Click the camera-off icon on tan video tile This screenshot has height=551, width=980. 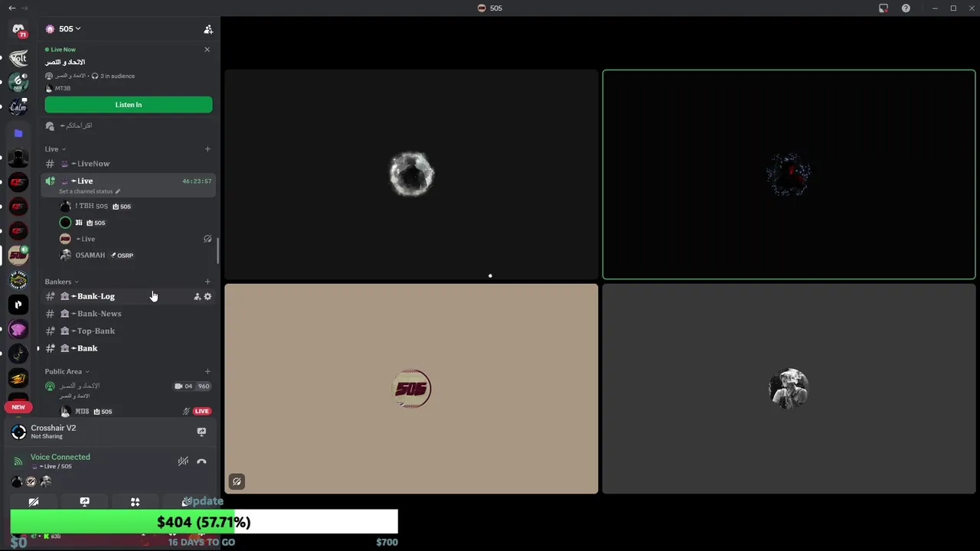[237, 481]
